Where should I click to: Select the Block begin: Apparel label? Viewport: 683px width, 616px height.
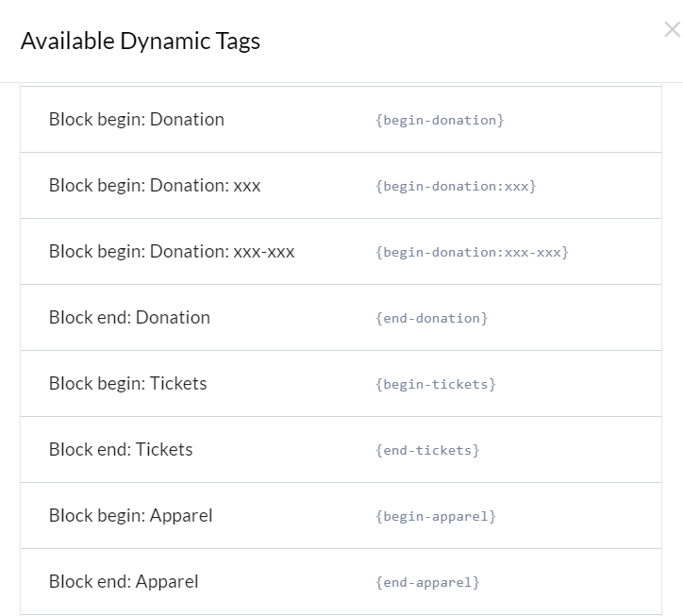click(x=130, y=516)
